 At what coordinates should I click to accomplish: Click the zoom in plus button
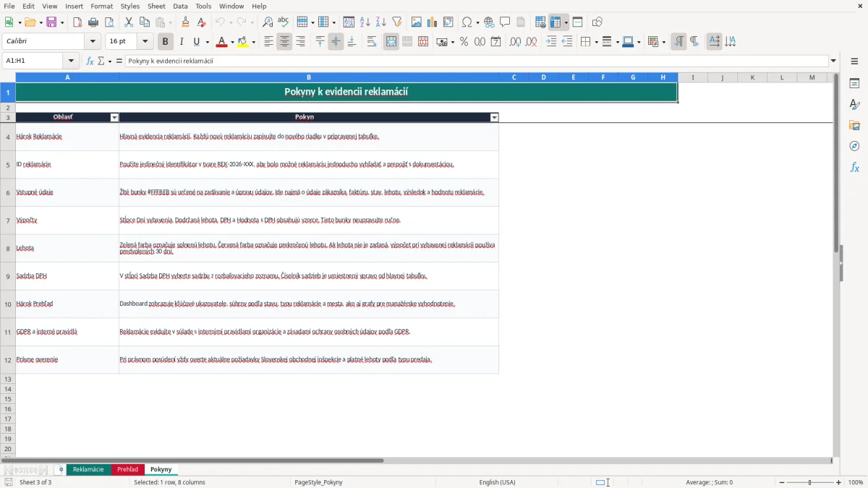[839, 482]
